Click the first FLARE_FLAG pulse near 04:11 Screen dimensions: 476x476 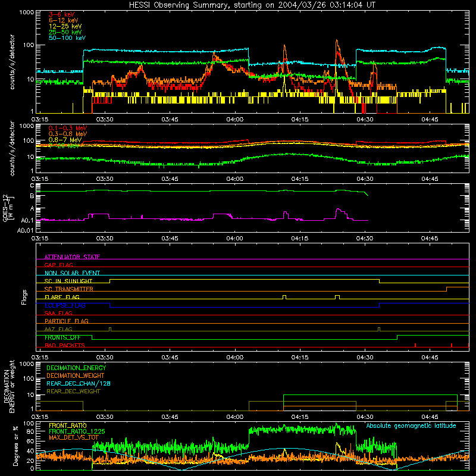284,297
